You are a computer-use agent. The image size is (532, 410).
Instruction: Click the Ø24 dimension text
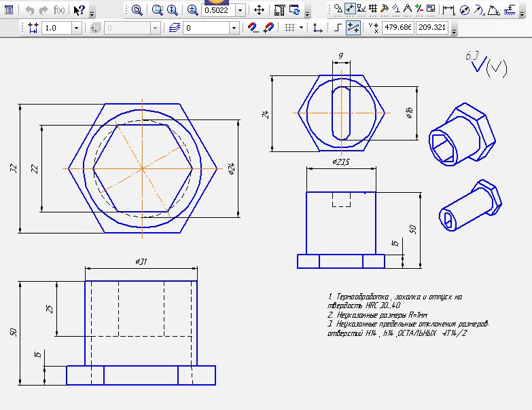click(x=232, y=168)
